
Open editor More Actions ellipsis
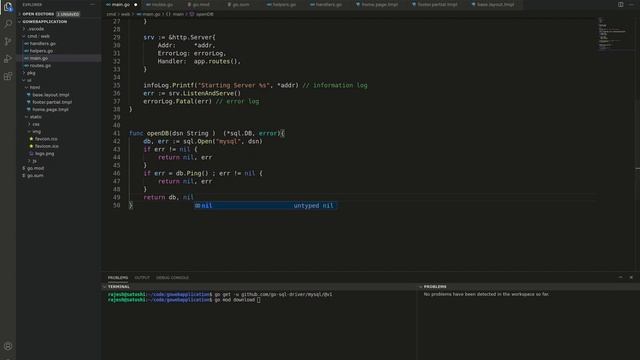tap(631, 4)
